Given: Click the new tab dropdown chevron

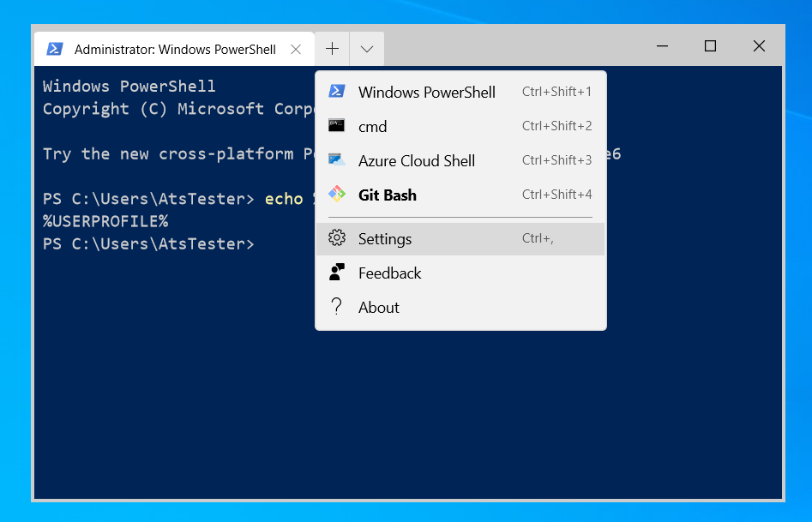Looking at the screenshot, I should click(366, 49).
